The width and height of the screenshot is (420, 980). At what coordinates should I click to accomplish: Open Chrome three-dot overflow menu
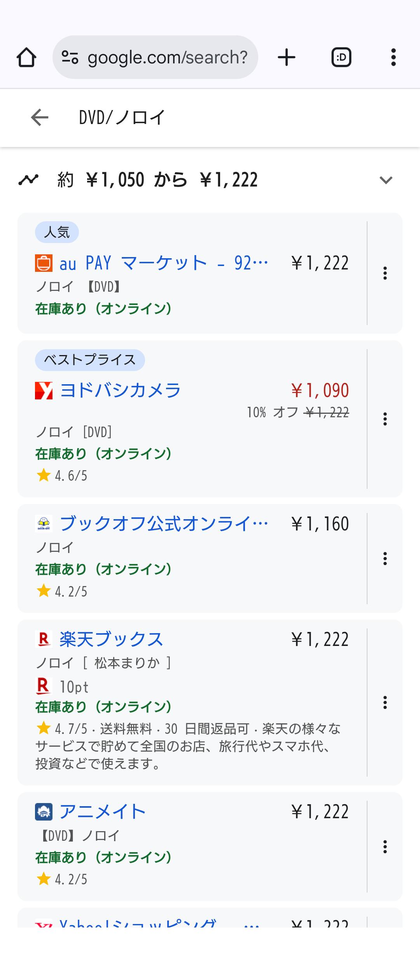pos(393,58)
